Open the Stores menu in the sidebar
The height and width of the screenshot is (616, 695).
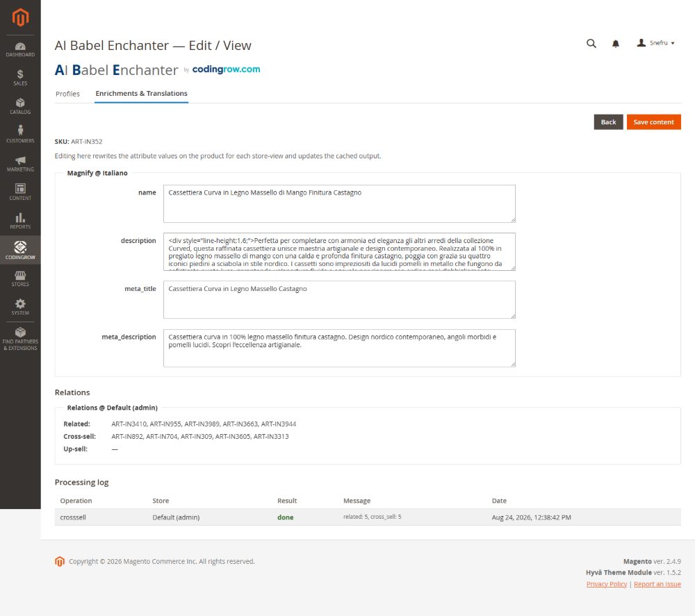click(20, 278)
